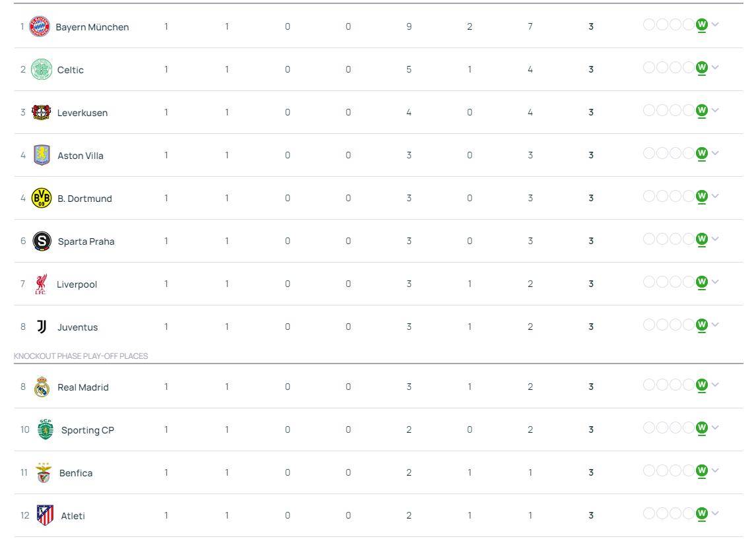Viewport: 756px width, 539px height.
Task: Open the Sporting CP team link
Action: point(88,430)
